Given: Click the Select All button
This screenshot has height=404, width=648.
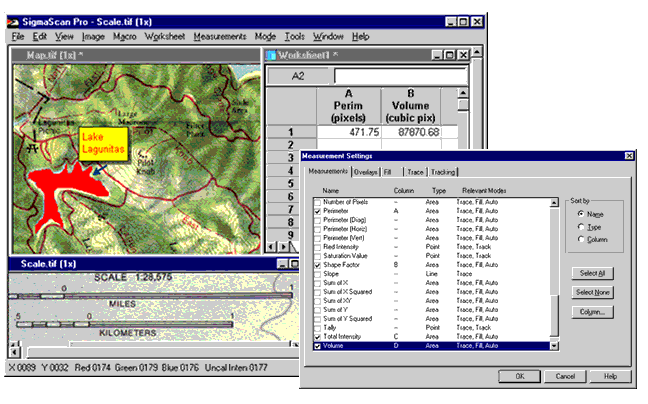Looking at the screenshot, I should pyautogui.click(x=592, y=273).
